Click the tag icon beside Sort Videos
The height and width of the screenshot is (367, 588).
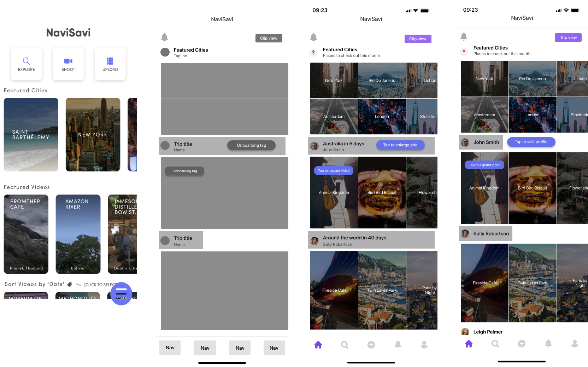tap(70, 284)
